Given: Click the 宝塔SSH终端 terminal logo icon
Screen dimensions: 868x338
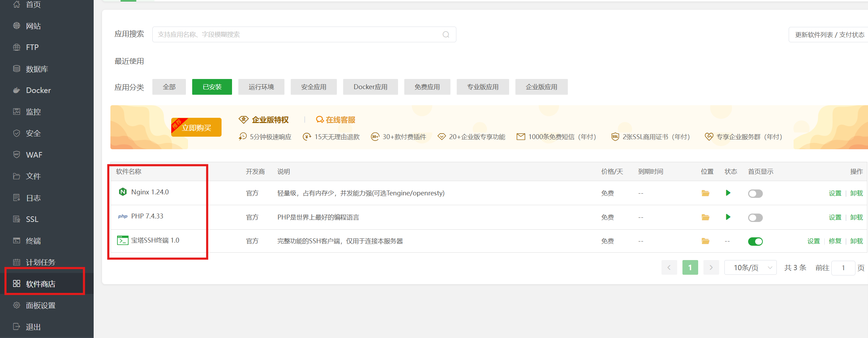Looking at the screenshot, I should 123,240.
